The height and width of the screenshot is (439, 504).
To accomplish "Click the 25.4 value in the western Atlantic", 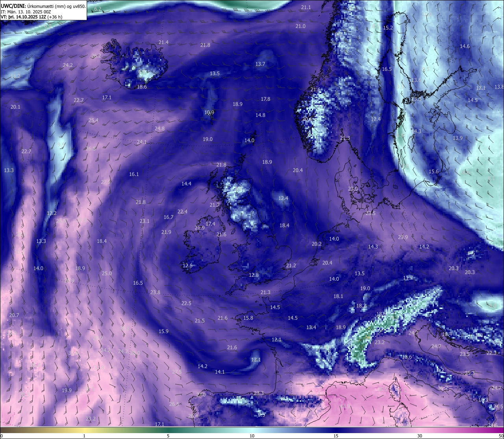I will (93, 120).
